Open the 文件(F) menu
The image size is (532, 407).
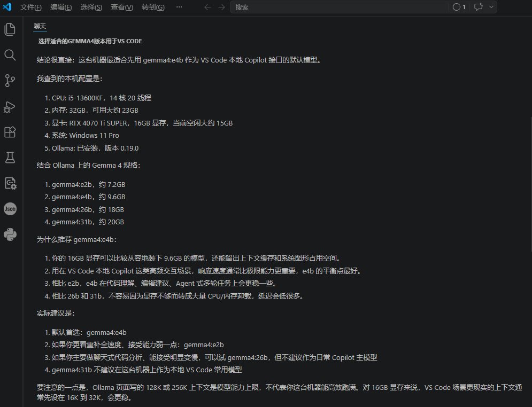31,7
